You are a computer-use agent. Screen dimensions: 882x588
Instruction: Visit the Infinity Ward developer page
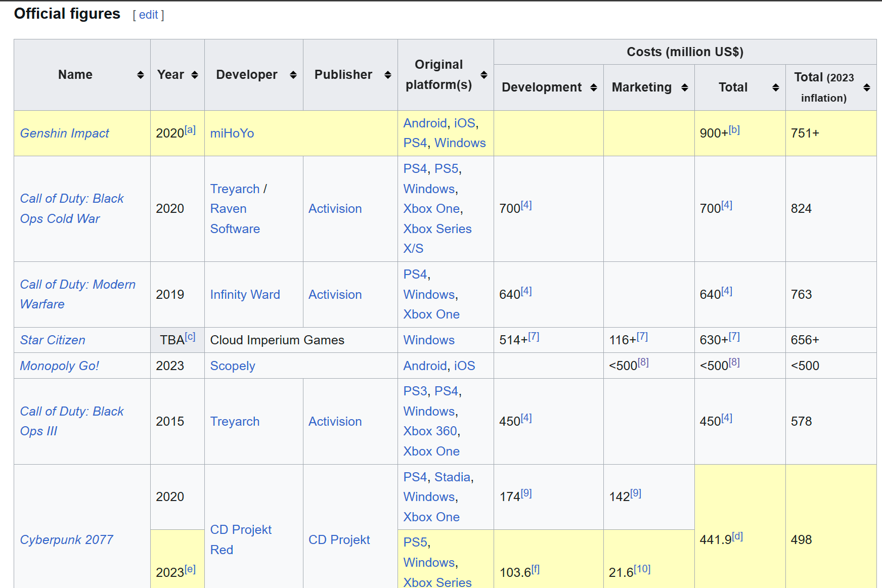245,294
